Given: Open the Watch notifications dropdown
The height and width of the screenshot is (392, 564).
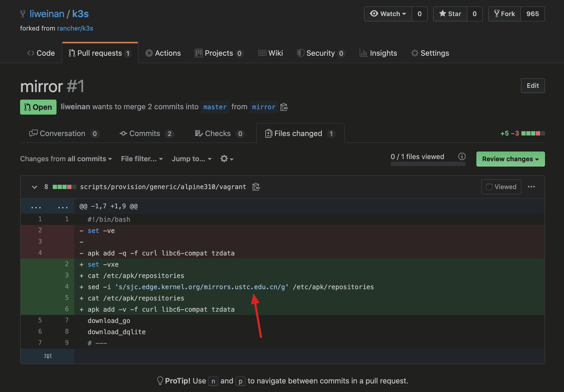Looking at the screenshot, I should 388,14.
